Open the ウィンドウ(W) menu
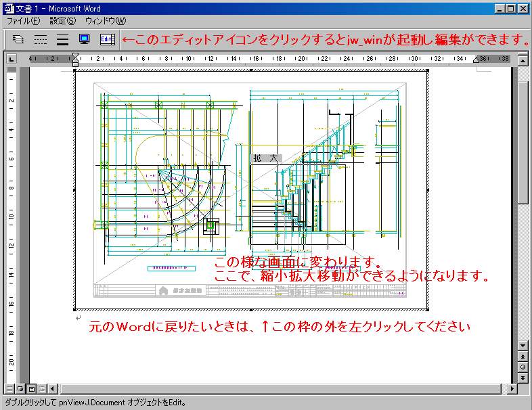The width and height of the screenshot is (532, 410). 106,21
